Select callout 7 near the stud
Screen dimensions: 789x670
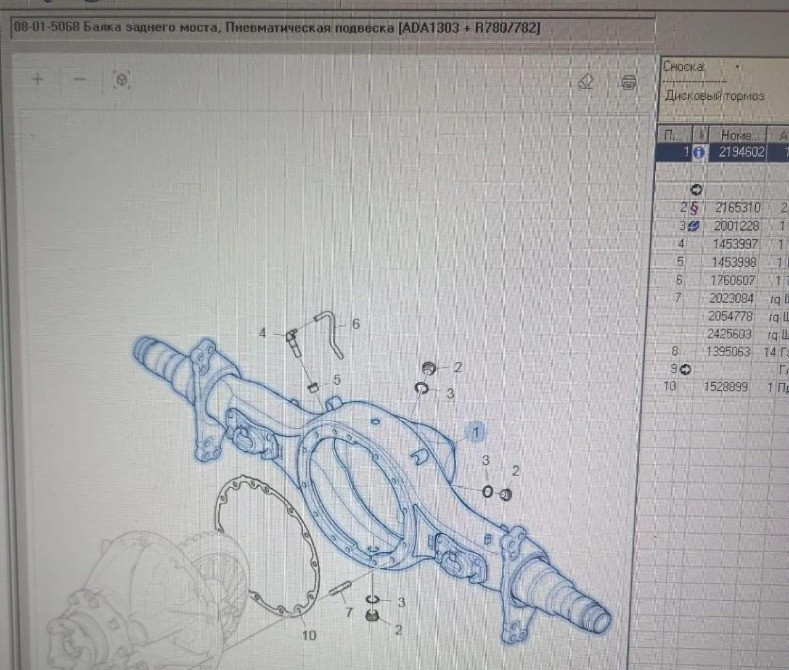[x=349, y=612]
